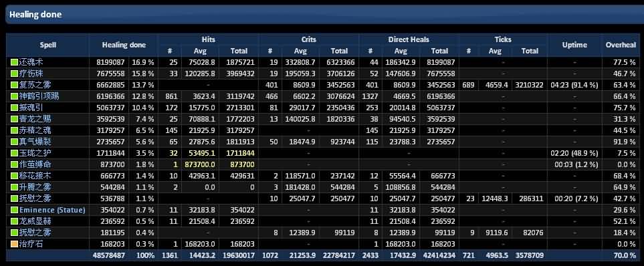Image resolution: width=644 pixels, height=266 pixels.
Task: Click the green square beside 复苏之雾
Action: (x=14, y=85)
